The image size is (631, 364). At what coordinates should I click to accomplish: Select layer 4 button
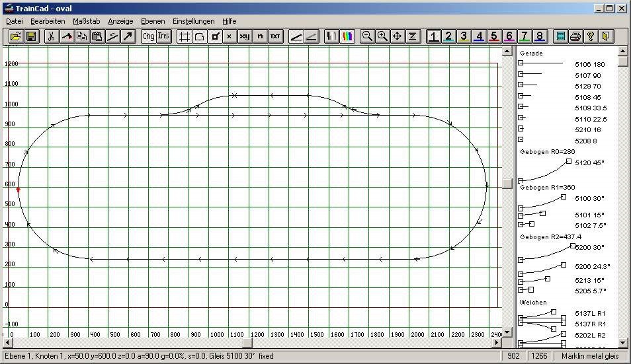click(479, 36)
